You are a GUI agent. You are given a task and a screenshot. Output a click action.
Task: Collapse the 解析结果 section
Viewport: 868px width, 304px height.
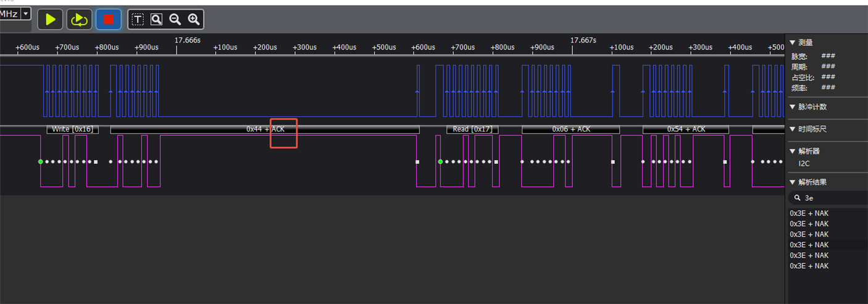click(793, 182)
